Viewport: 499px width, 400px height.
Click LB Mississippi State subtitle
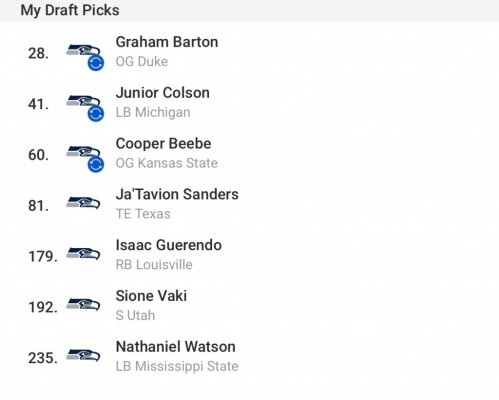point(177,366)
